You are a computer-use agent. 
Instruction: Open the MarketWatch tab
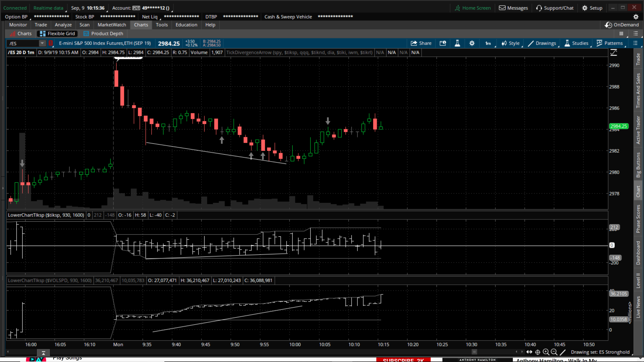[112, 25]
